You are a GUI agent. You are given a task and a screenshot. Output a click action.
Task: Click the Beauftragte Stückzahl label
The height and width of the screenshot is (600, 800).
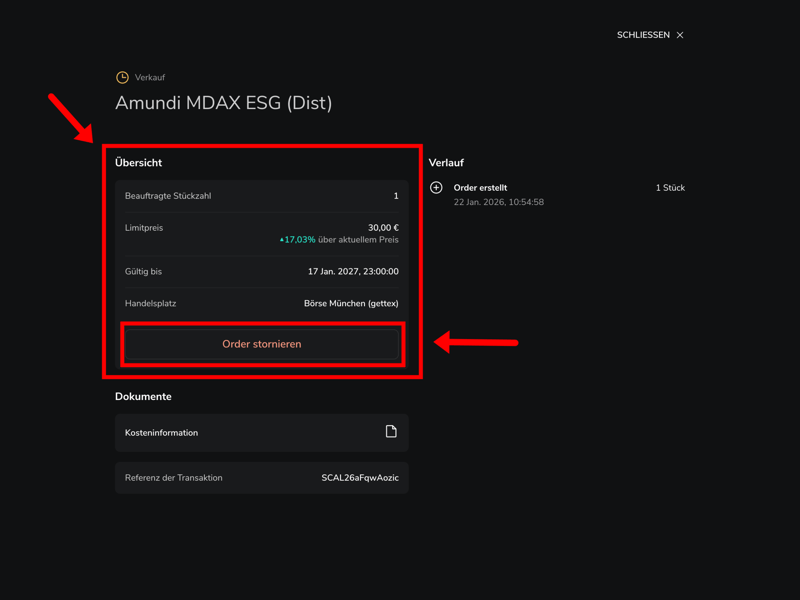[168, 196]
